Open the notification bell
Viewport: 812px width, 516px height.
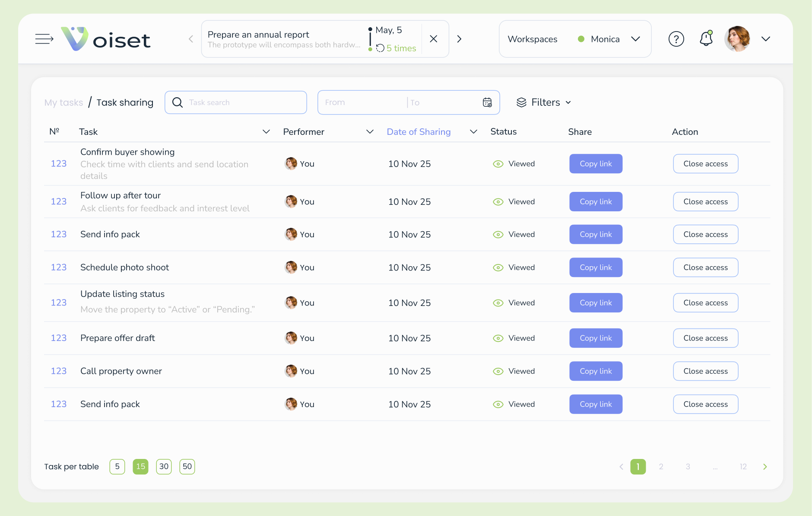(x=706, y=38)
